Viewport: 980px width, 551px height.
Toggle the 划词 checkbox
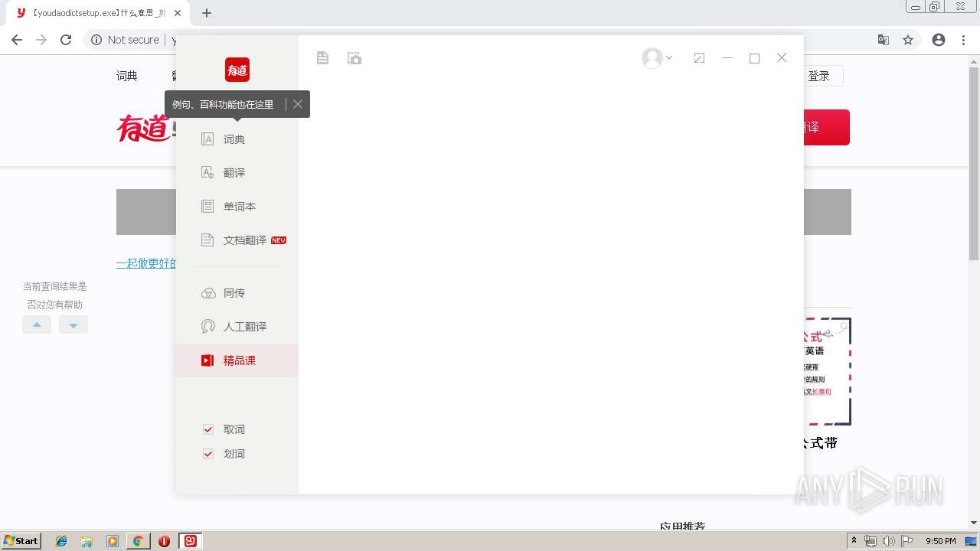pyautogui.click(x=207, y=454)
